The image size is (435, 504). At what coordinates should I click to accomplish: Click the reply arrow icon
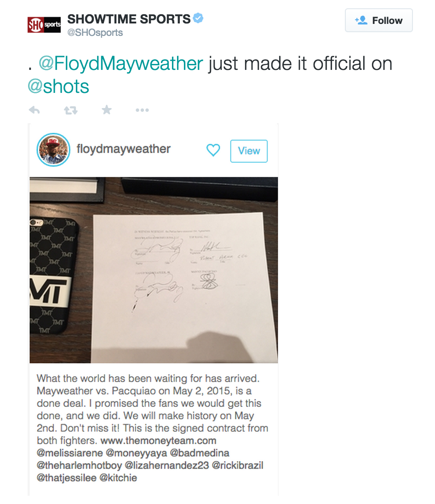[34, 110]
